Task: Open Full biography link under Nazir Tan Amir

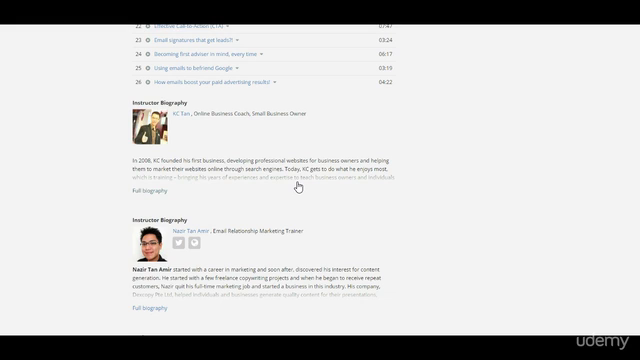Action: click(x=150, y=308)
